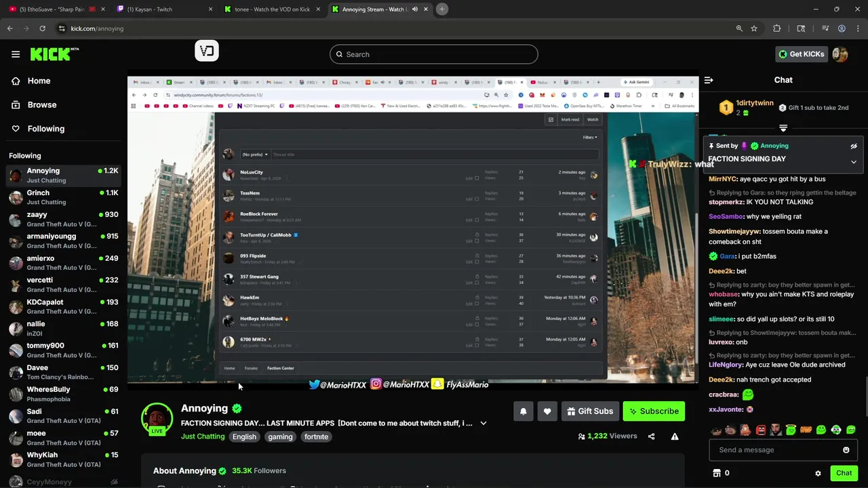868x488 pixels.
Task: Open the Chrome three-dot menu
Action: (858, 28)
